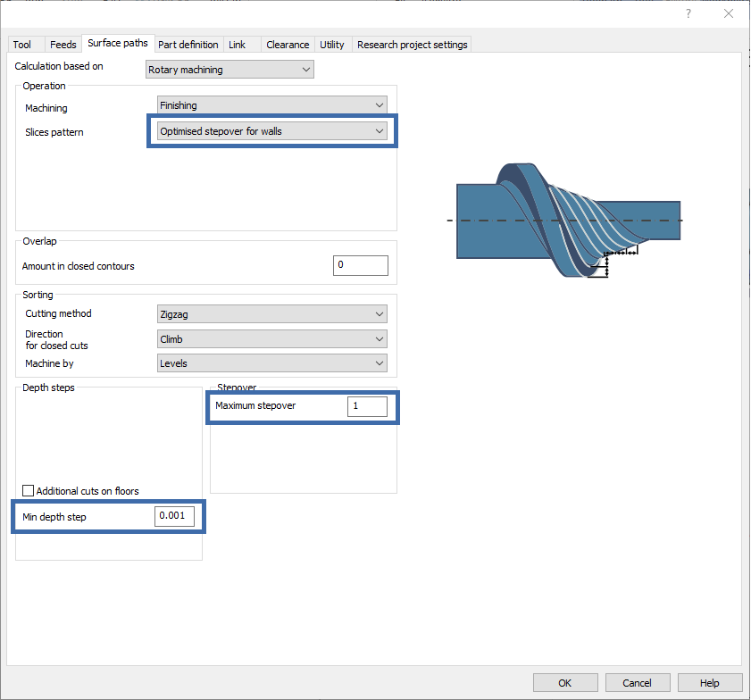
Task: Expand the Cutting method dropdown
Action: 271,314
